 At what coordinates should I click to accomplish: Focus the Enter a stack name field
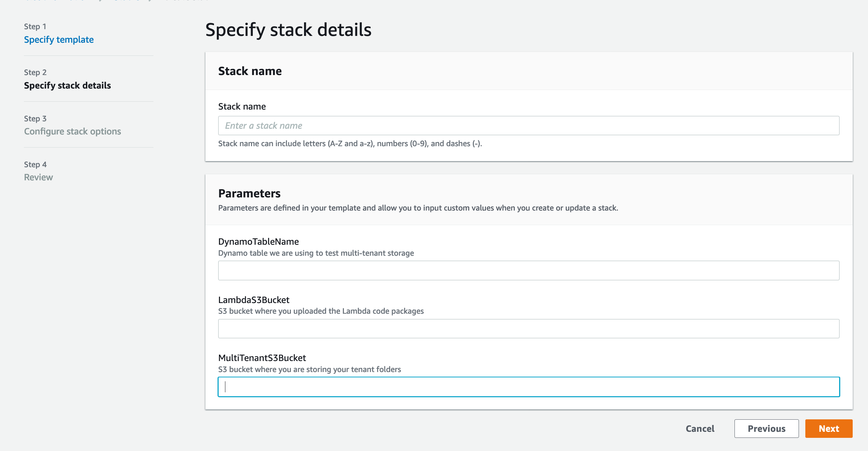(528, 126)
